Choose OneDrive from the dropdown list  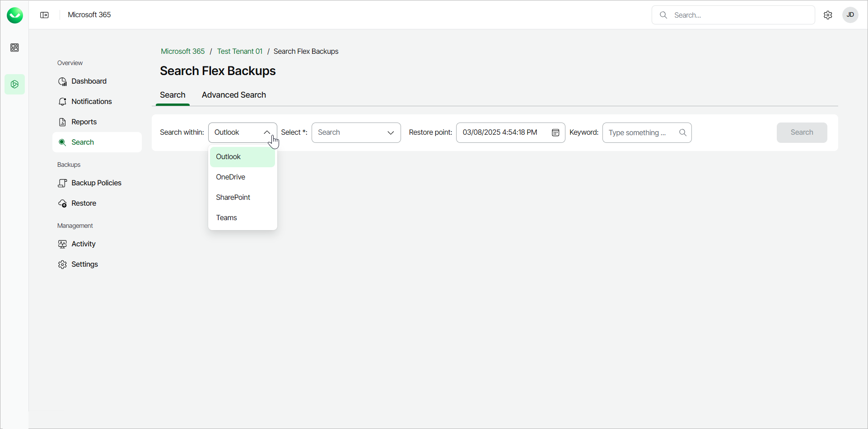pyautogui.click(x=243, y=177)
